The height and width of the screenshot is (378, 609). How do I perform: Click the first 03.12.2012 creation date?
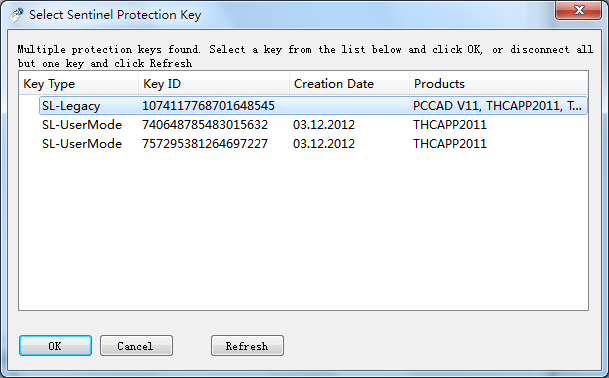coord(324,125)
